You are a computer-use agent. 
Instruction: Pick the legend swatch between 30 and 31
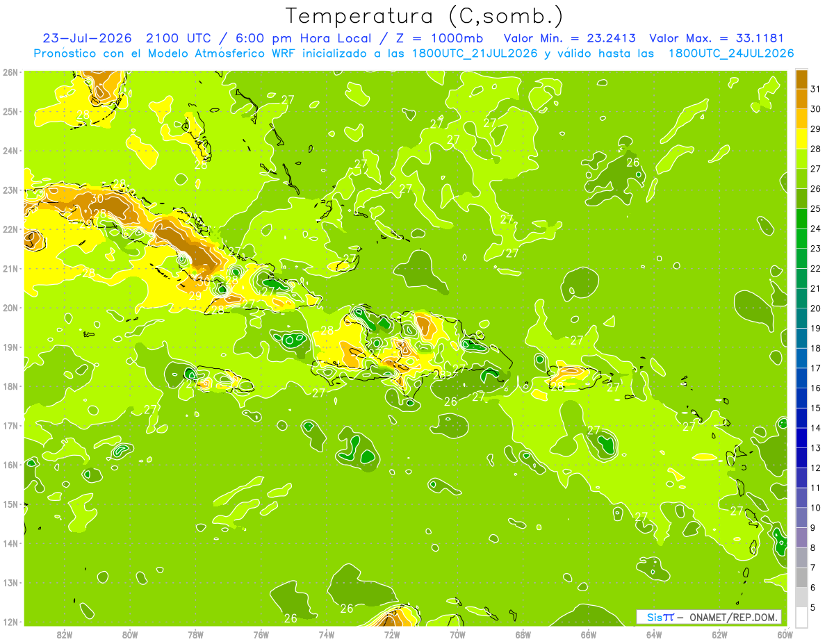801,99
